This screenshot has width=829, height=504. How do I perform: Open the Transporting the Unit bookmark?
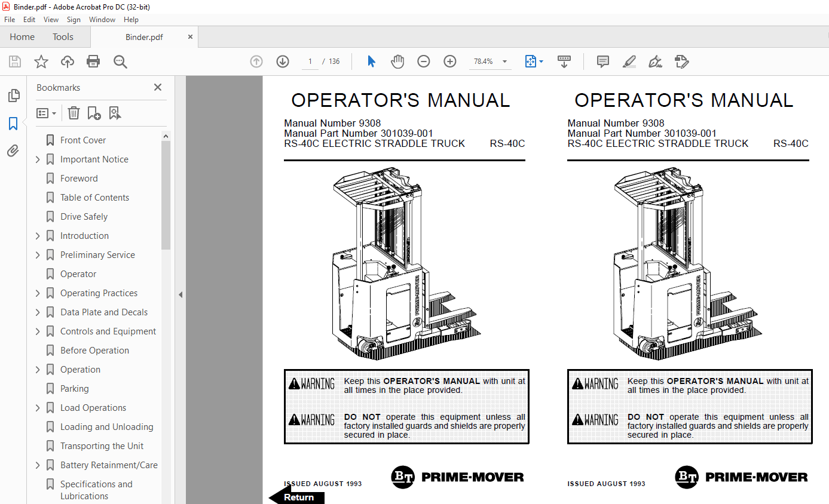coord(102,446)
